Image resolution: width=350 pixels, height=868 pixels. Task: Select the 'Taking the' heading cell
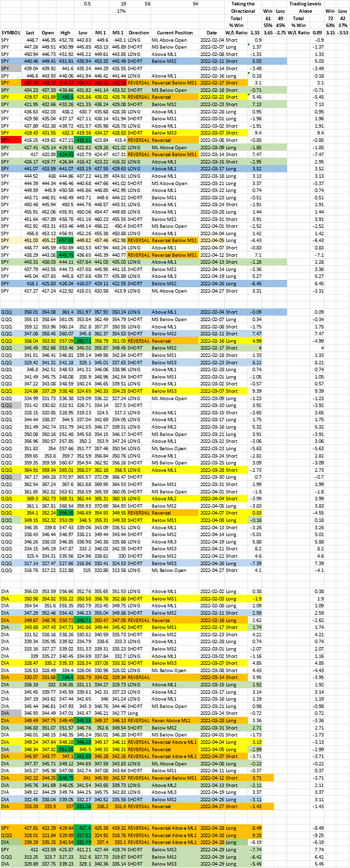click(x=243, y=4)
